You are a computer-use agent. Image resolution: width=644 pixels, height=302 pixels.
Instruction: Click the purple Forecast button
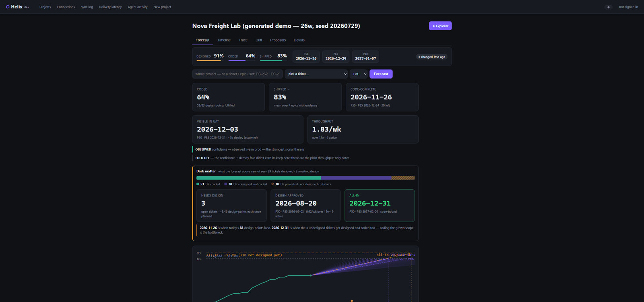pyautogui.click(x=381, y=74)
